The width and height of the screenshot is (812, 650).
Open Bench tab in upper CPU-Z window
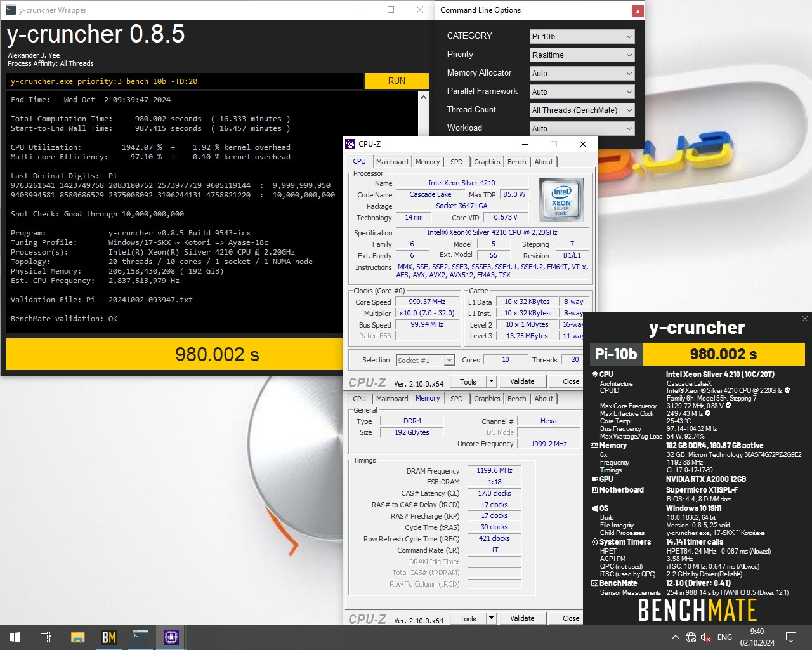(x=516, y=162)
